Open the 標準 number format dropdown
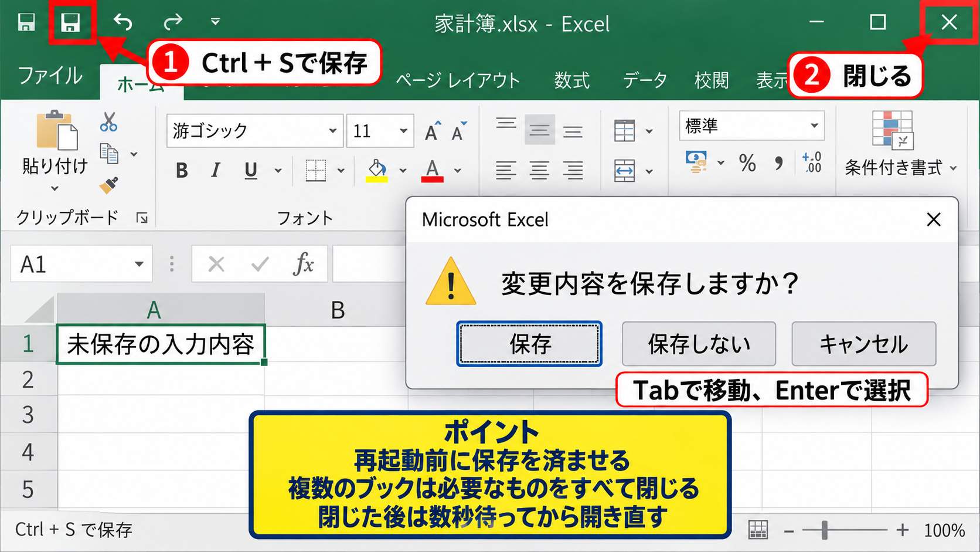The width and height of the screenshot is (980, 552). tap(814, 126)
